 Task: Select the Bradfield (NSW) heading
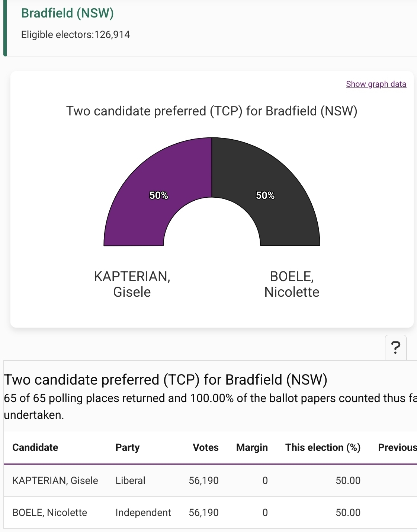pos(67,13)
